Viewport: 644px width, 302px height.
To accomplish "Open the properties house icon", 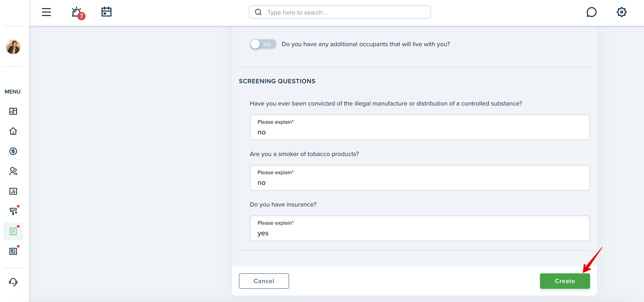I will click(x=13, y=131).
